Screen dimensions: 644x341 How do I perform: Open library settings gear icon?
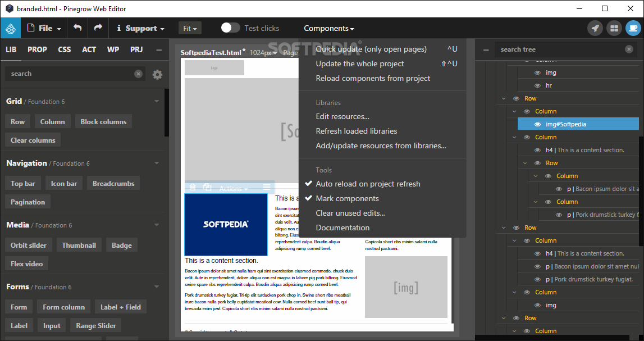pyautogui.click(x=157, y=74)
